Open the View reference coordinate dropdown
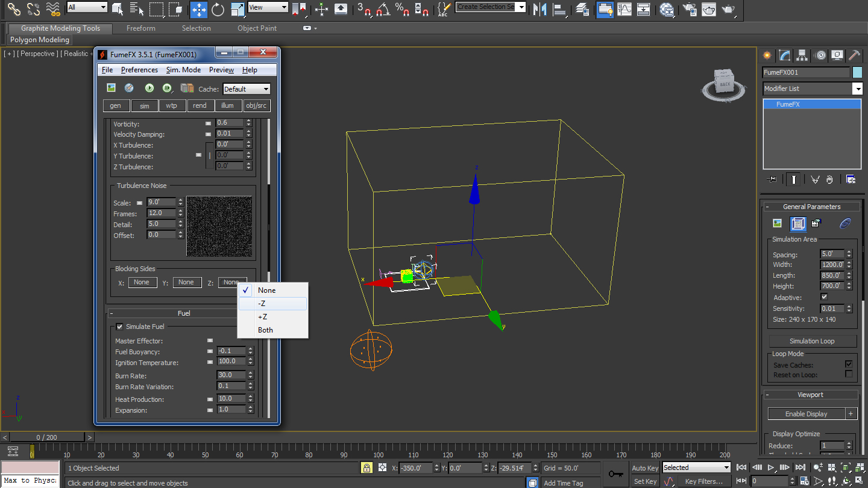The width and height of the screenshot is (868, 488). click(268, 7)
